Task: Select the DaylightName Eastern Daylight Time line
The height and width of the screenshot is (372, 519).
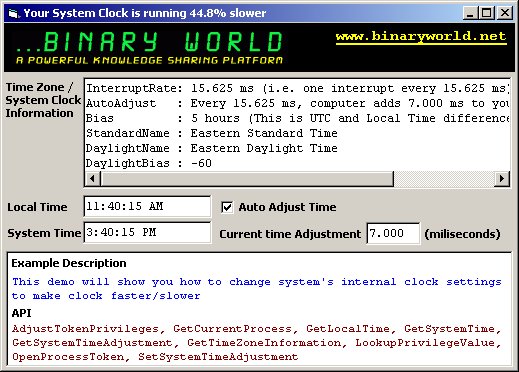Action: click(212, 148)
